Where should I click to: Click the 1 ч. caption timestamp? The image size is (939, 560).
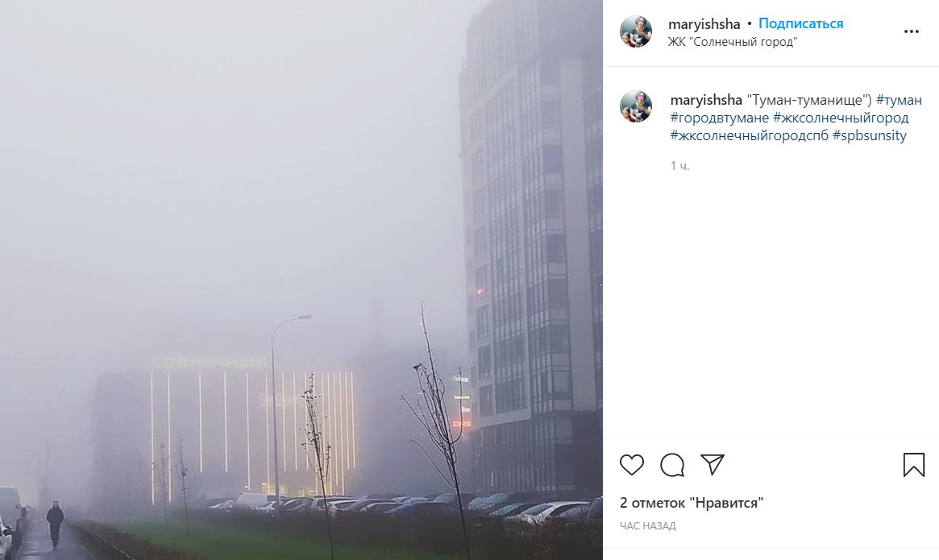(679, 166)
